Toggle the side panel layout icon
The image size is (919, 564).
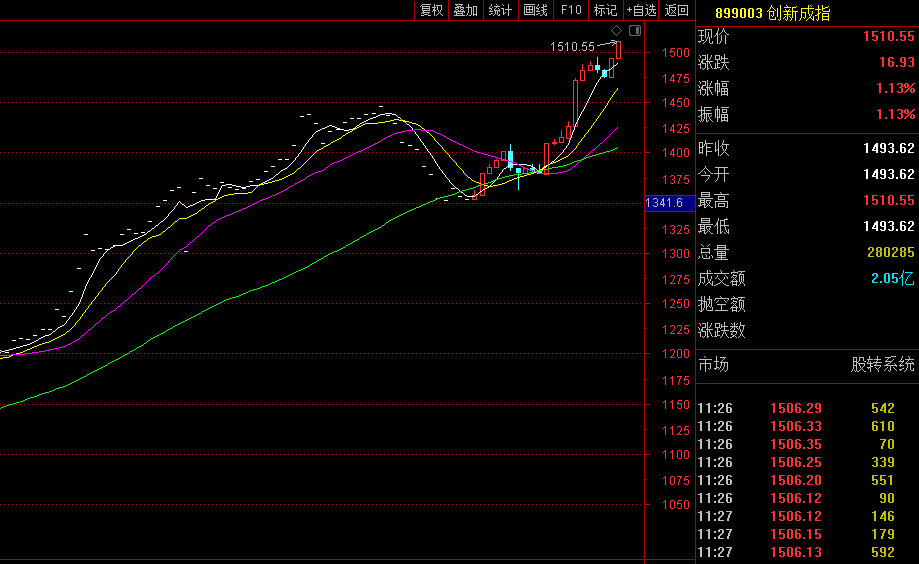(x=633, y=31)
